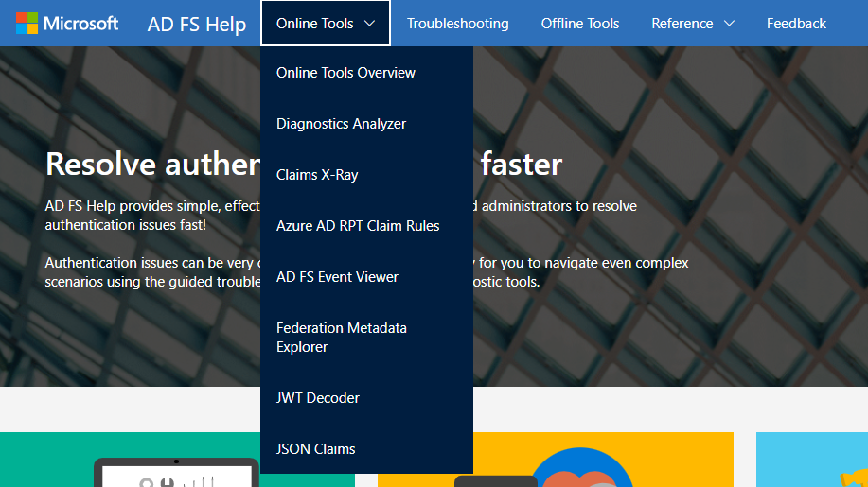
Task: Collapse the Online Tools dropdown menu
Action: tap(325, 24)
